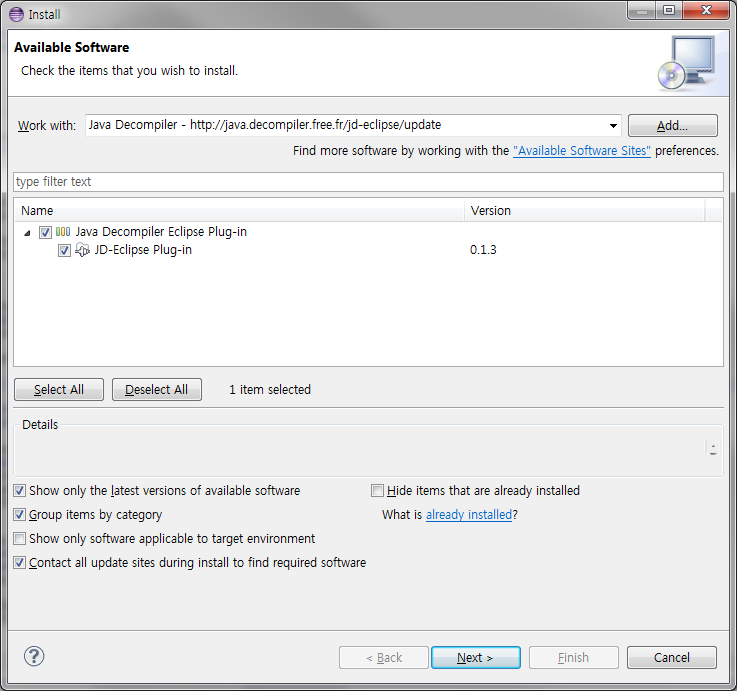Open the Available Software Sites link
Image resolution: width=737 pixels, height=691 pixels.
click(x=582, y=151)
